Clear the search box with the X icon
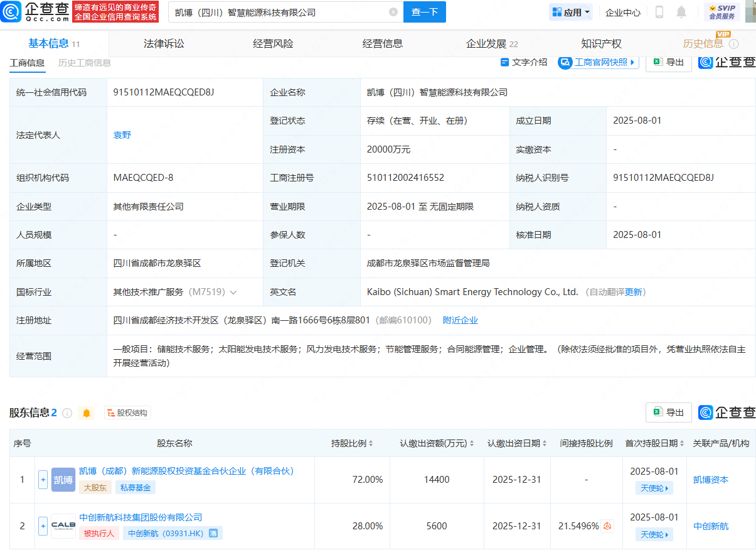 (x=393, y=12)
